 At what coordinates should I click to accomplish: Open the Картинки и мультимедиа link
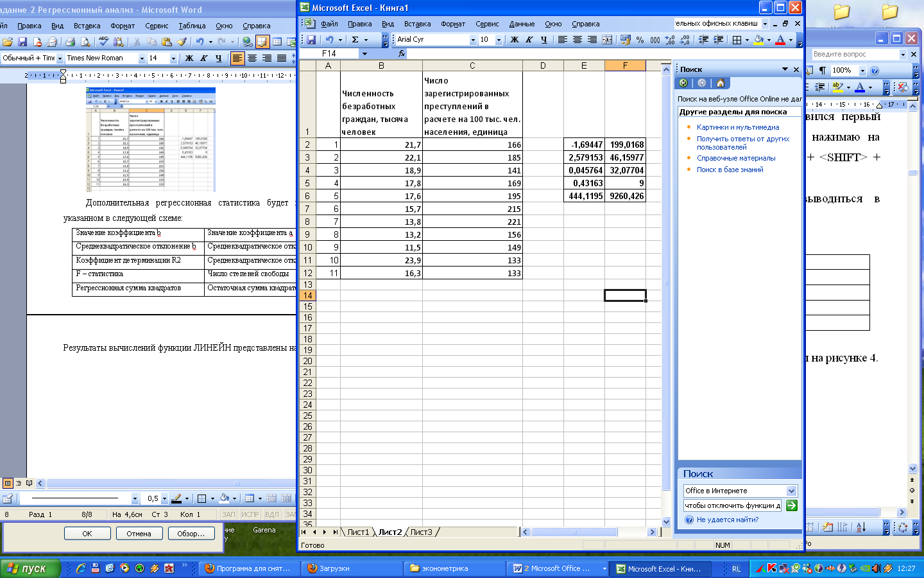[x=738, y=127]
